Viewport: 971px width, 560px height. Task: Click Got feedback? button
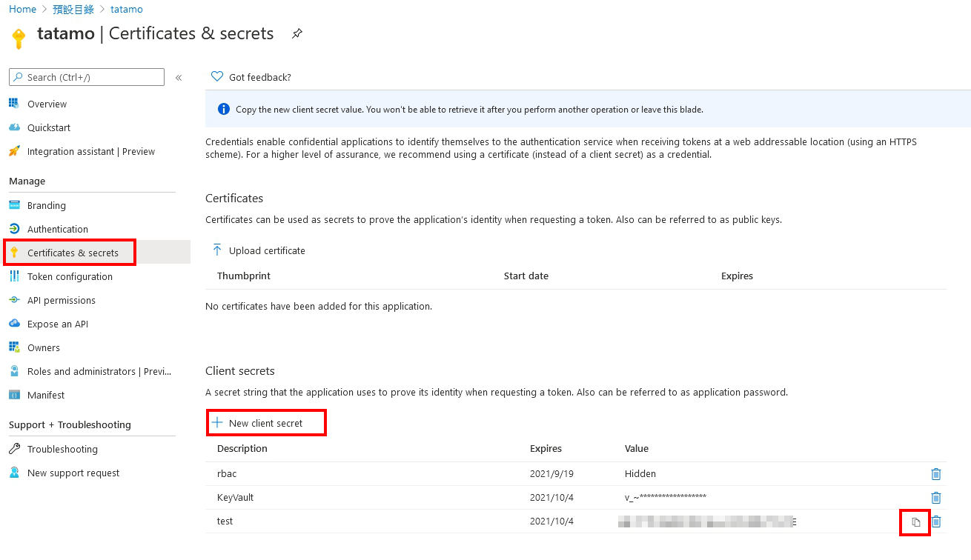point(251,77)
